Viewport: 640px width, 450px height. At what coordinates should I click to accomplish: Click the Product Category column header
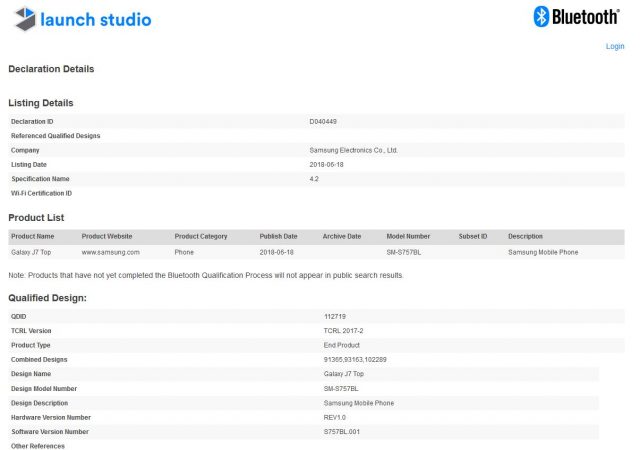click(201, 236)
